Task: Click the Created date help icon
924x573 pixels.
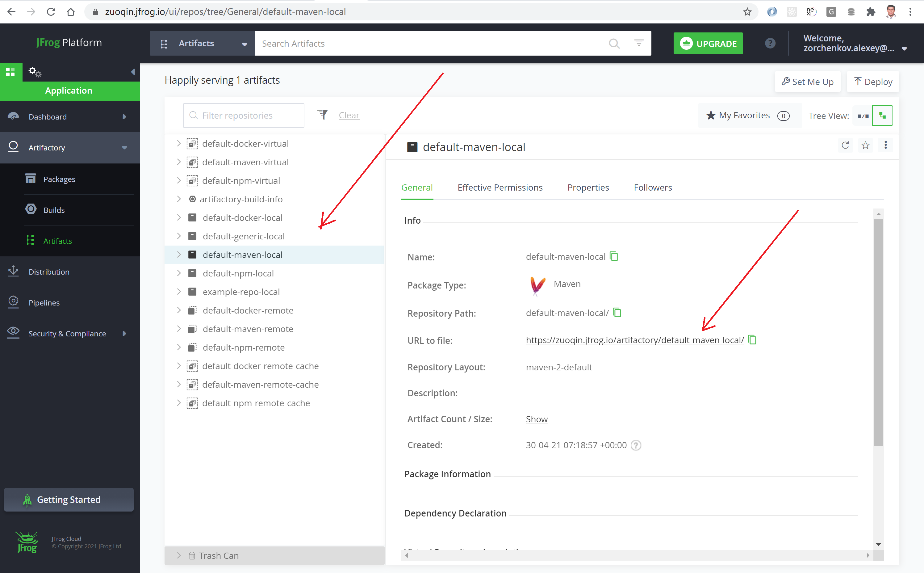Action: pos(636,445)
